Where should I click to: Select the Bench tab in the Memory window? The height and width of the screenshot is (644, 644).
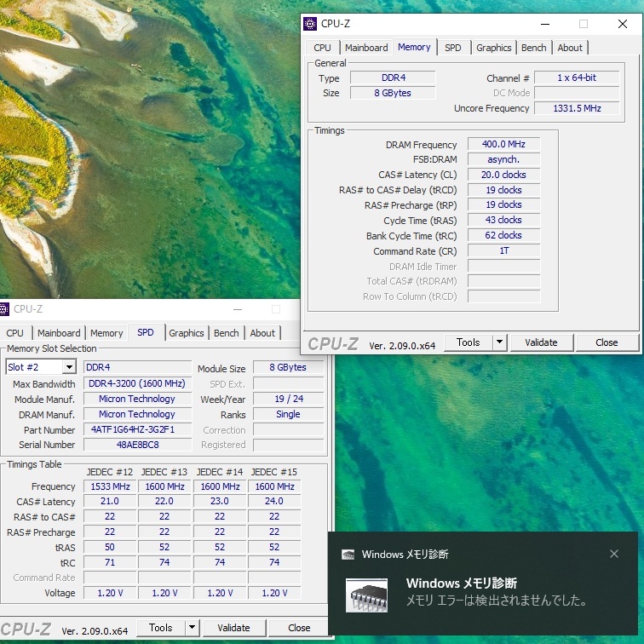pos(534,48)
